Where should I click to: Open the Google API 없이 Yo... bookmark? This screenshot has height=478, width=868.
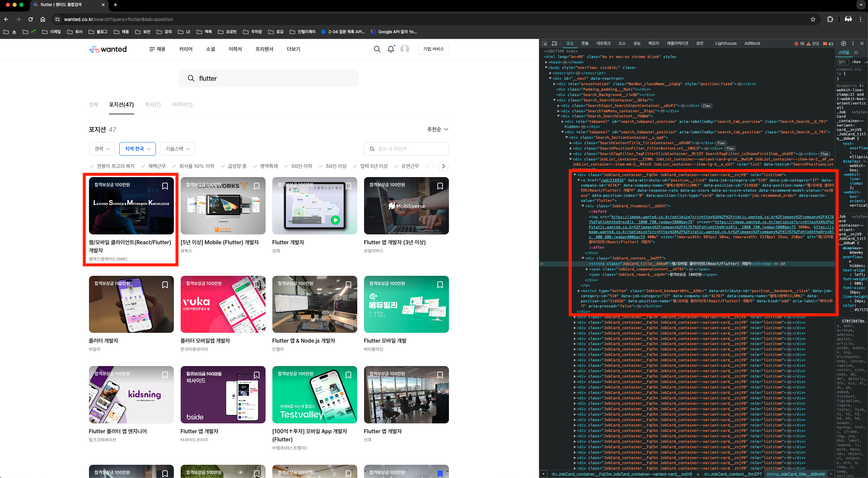tap(394, 32)
